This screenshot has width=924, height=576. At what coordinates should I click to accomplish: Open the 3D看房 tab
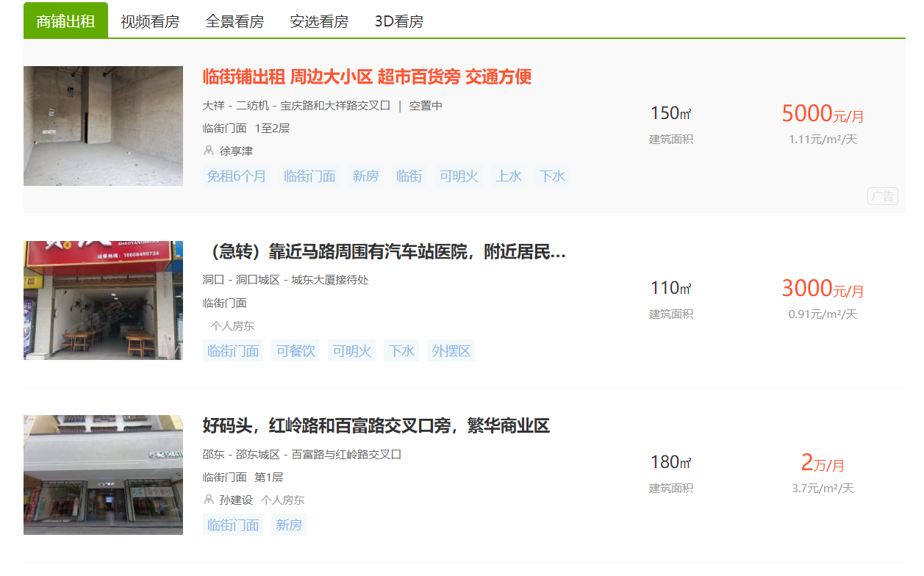point(399,21)
